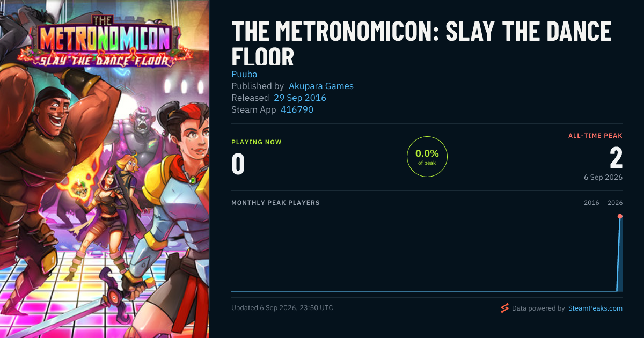644x338 pixels.
Task: Visit the Akupara Games publisher page
Action: [321, 86]
